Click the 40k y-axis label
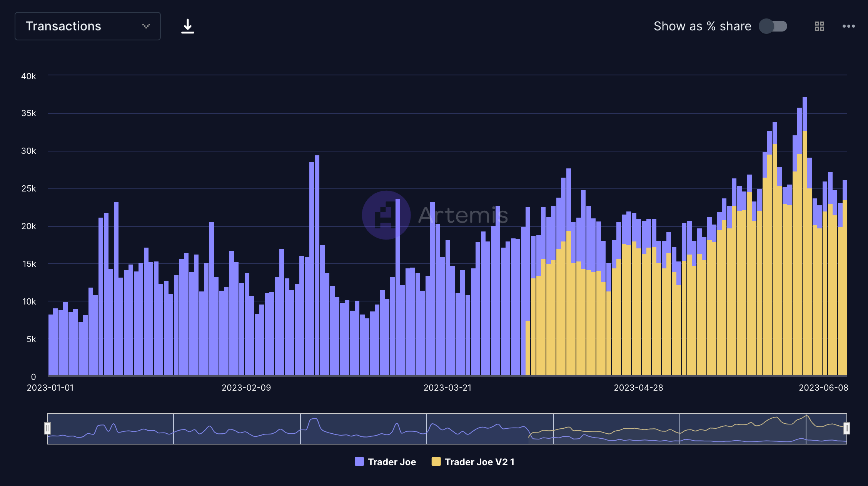868x486 pixels. coord(28,76)
